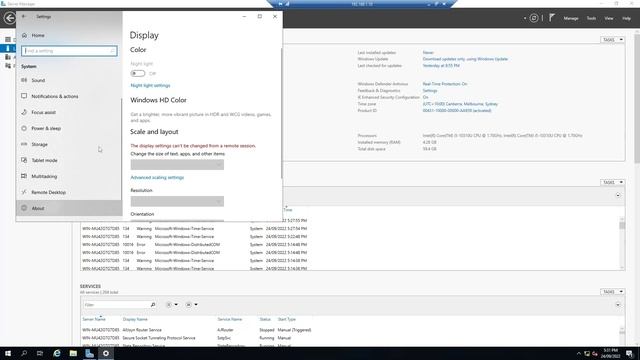Click Download updates only Windows Update link
Screen dimensions: 640x360
point(465,59)
